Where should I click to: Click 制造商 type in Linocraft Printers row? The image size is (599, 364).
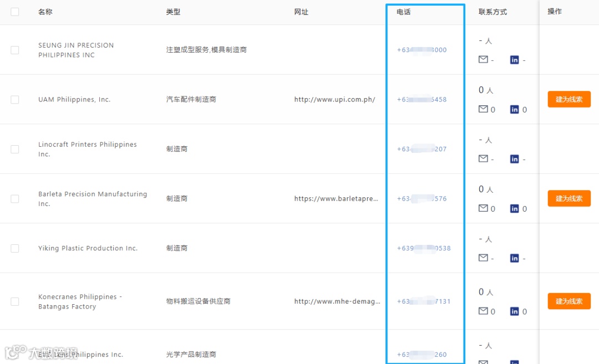(x=177, y=149)
